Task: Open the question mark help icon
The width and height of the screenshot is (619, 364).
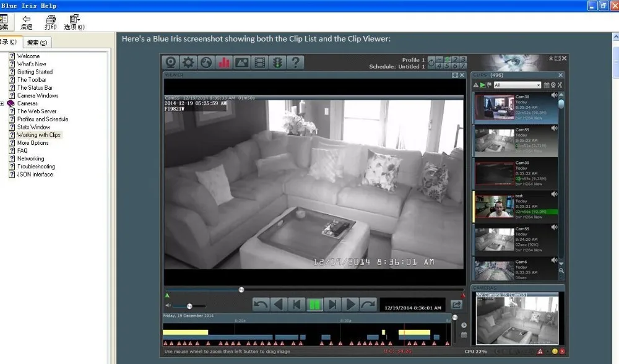Action: point(295,63)
